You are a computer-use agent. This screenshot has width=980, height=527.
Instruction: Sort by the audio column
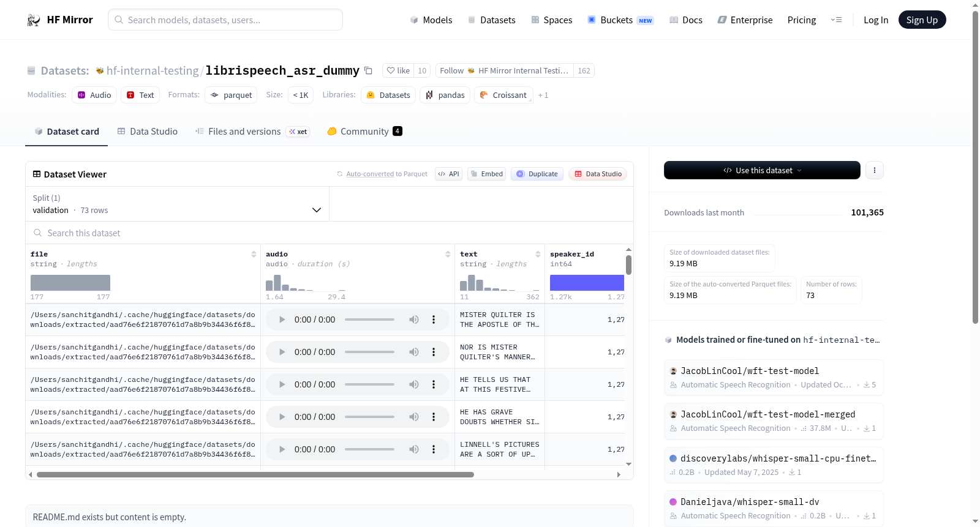click(x=448, y=254)
